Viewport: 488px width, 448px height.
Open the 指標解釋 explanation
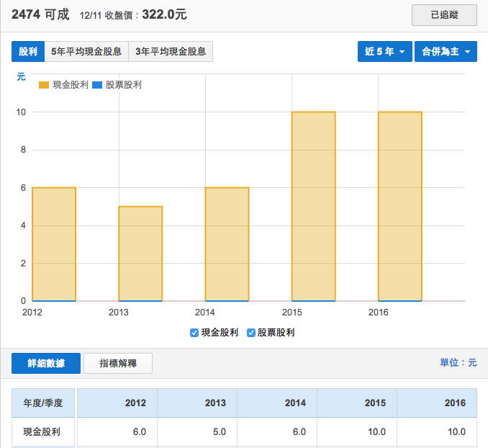(x=118, y=364)
